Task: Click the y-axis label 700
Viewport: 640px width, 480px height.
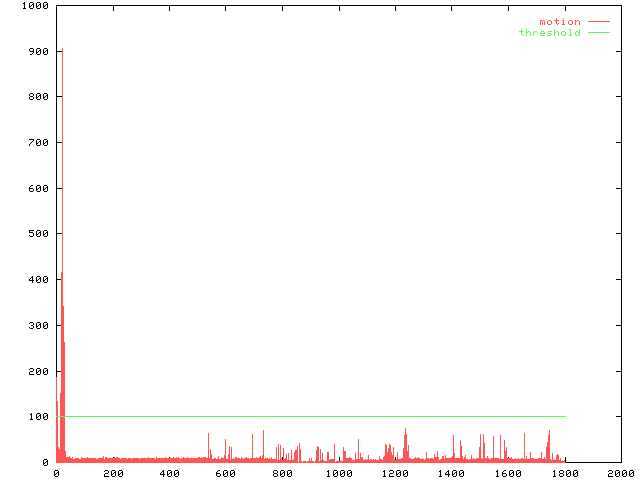Action: [39, 143]
